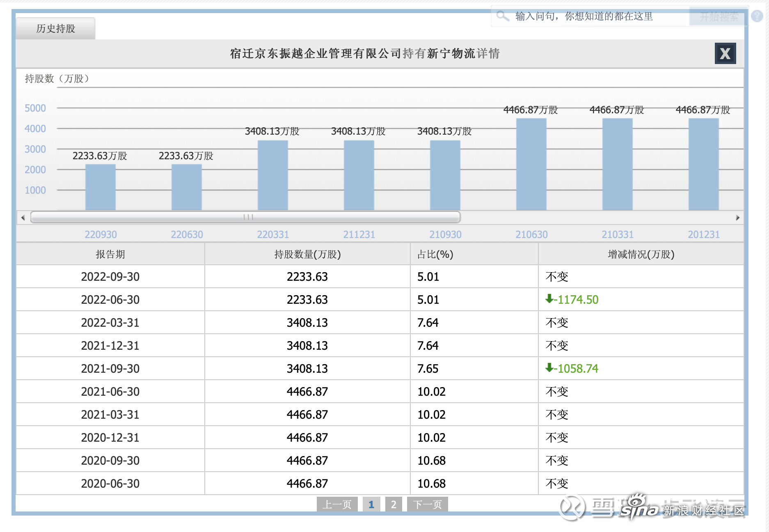This screenshot has height=532, width=769.
Task: Click the chart scrollbar left arrow
Action: click(23, 218)
